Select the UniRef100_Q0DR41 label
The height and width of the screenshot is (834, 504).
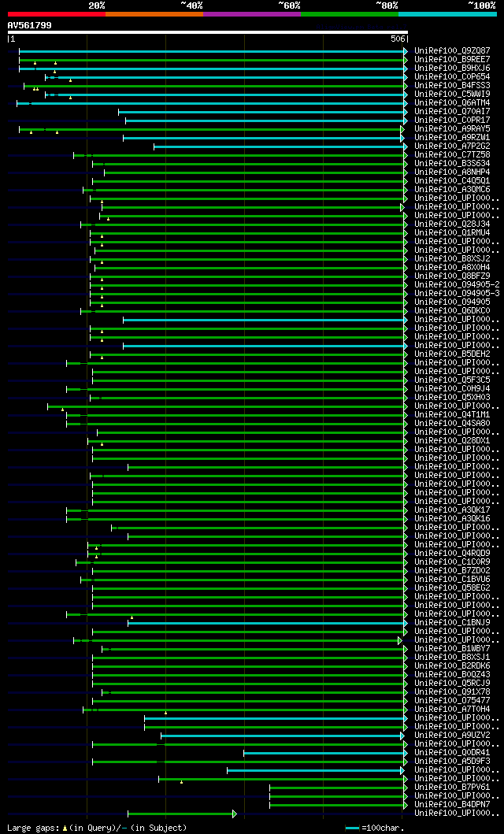(453, 753)
